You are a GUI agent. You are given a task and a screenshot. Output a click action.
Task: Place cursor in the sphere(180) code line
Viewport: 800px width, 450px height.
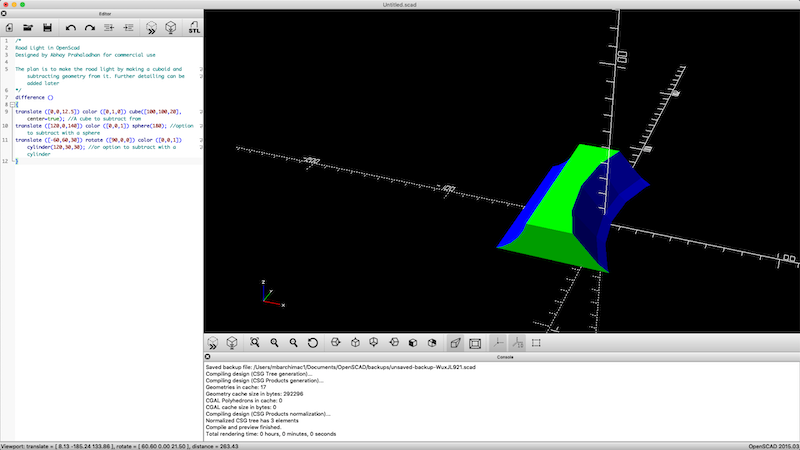coord(104,126)
